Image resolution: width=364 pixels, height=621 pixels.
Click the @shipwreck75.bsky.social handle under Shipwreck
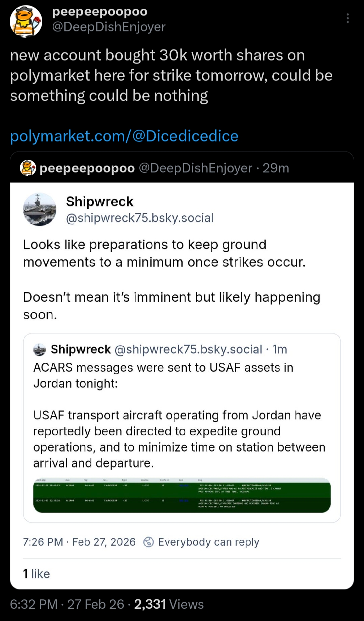139,218
